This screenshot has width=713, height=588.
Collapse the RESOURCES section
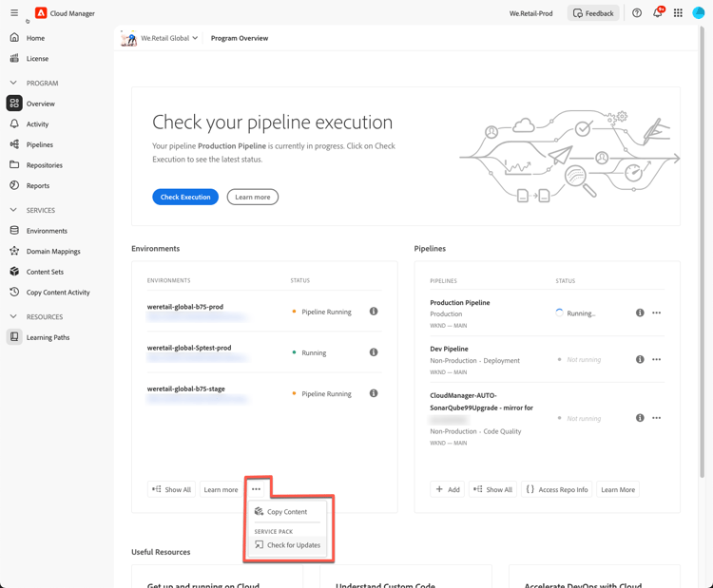coord(13,316)
